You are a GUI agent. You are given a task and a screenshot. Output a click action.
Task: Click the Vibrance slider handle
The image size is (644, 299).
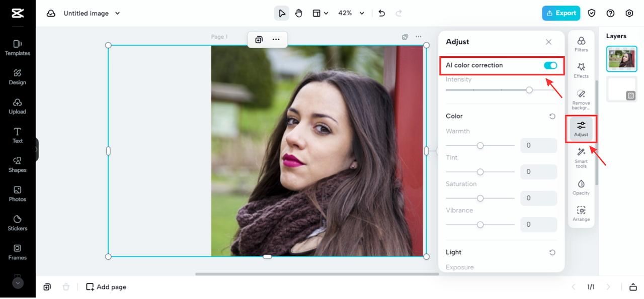(x=480, y=225)
